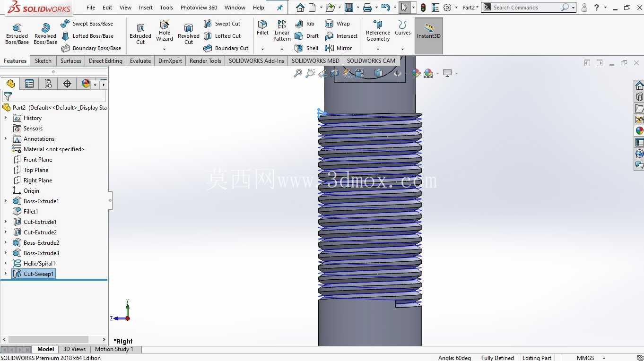Switch to the 3D Views tab
The image size is (644, 361).
(x=74, y=349)
